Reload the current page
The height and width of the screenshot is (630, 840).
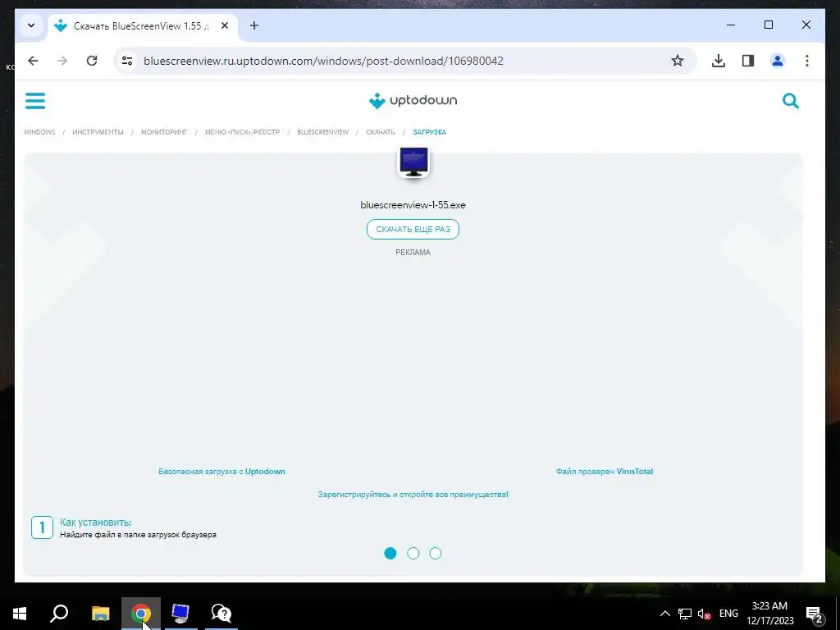click(92, 61)
